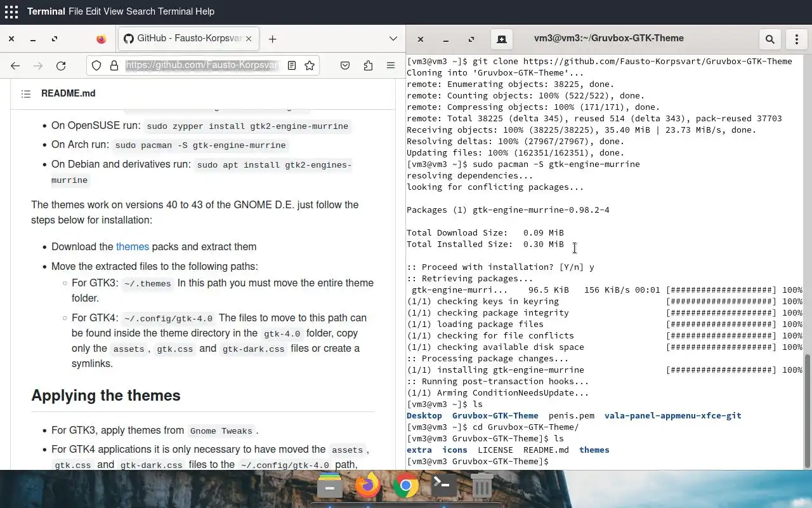Focus the github.com URL address field
The image size is (812, 508).
click(x=202, y=65)
